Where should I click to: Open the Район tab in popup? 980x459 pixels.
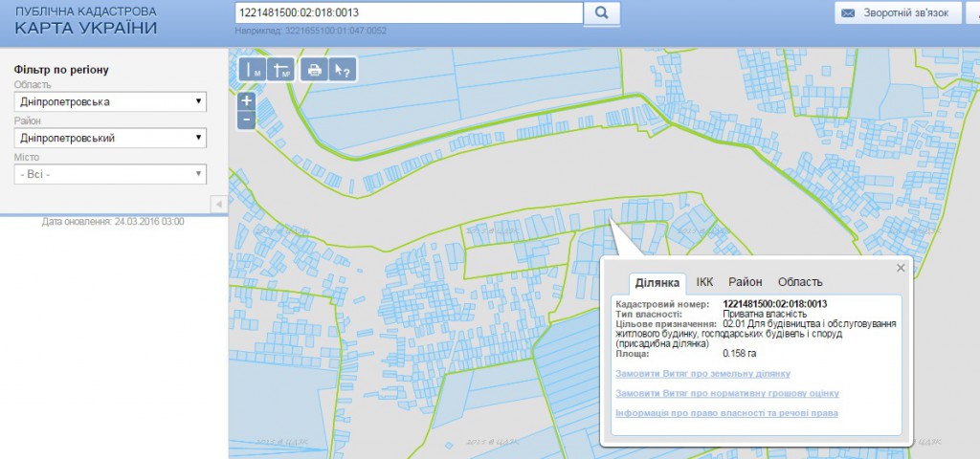745,282
